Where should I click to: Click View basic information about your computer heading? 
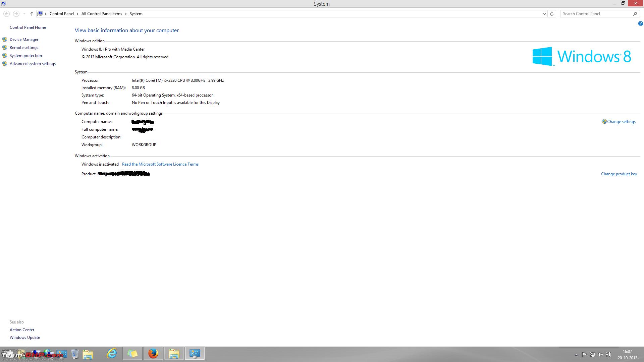127,30
